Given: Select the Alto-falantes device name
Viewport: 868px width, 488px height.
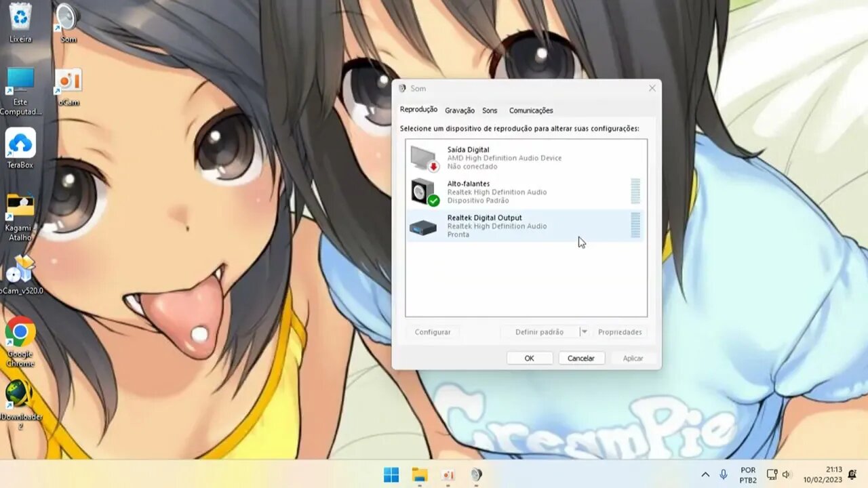Looking at the screenshot, I should [x=469, y=184].
